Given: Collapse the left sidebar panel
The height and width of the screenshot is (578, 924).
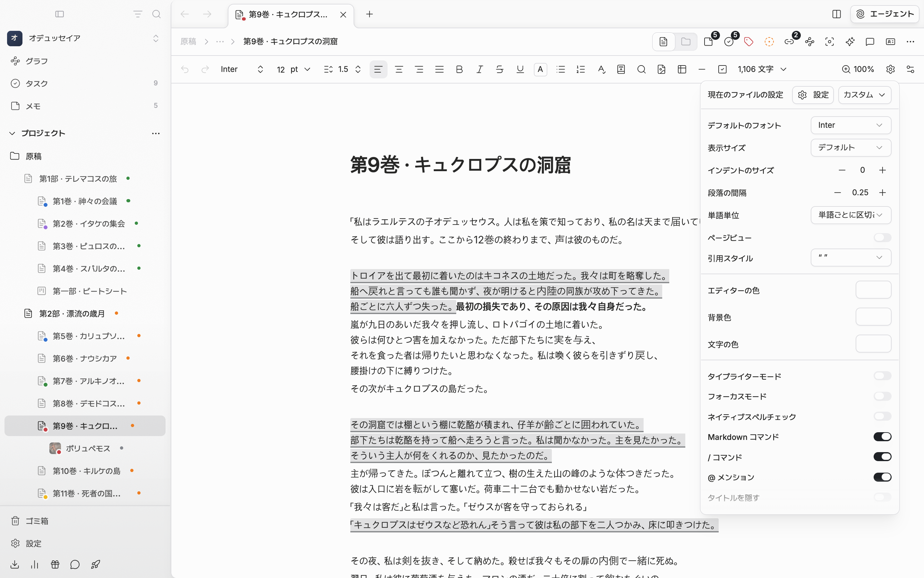Looking at the screenshot, I should 60,14.
